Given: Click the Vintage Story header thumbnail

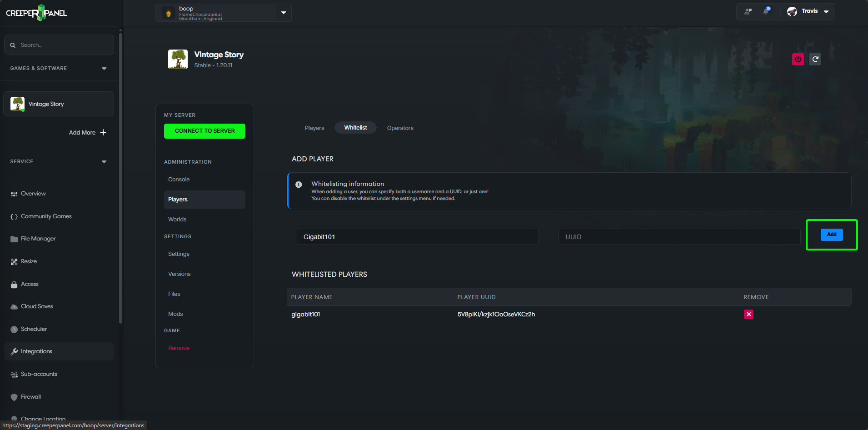Looking at the screenshot, I should (178, 59).
